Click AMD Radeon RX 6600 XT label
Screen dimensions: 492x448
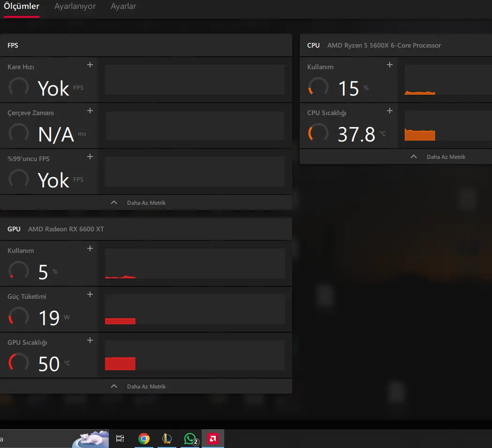point(66,229)
